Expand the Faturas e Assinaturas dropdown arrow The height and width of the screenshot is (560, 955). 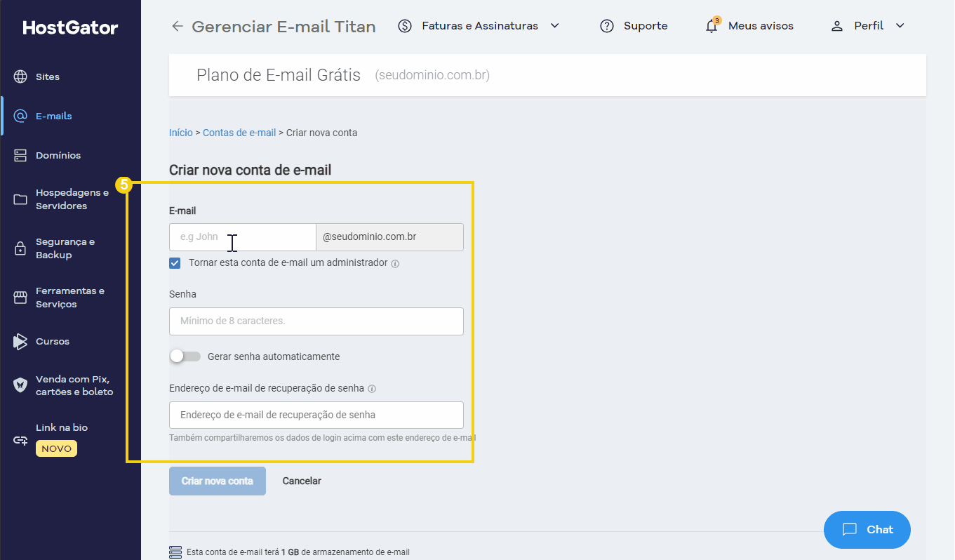554,26
